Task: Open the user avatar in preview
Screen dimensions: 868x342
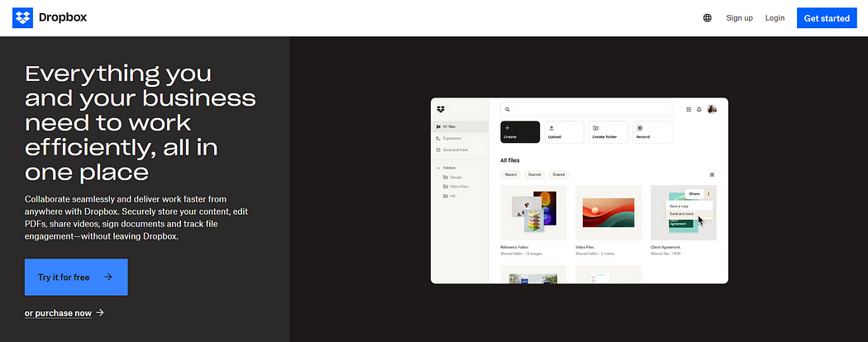Action: tap(712, 109)
